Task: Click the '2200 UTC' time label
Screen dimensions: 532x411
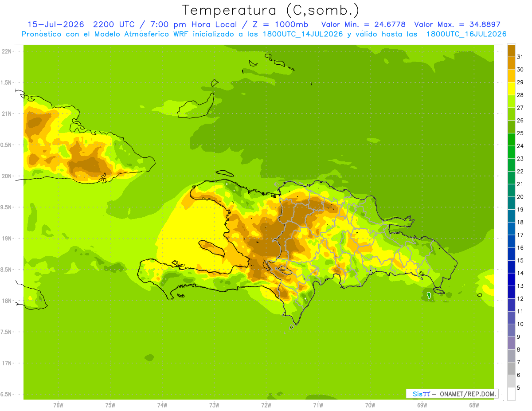Action: [x=114, y=24]
